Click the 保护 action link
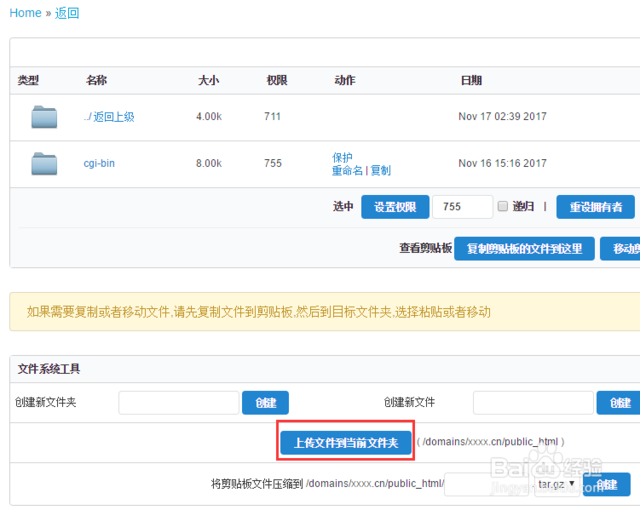The image size is (640, 510). 342,157
